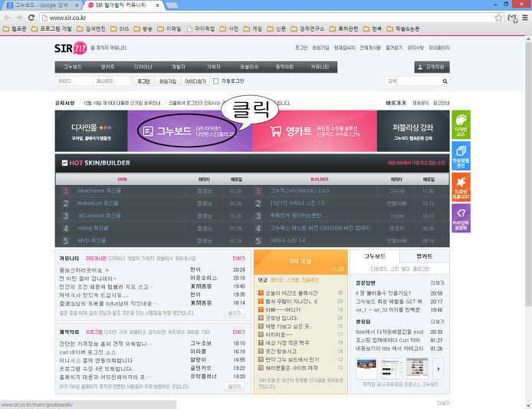Open the 사전 bookmarks folder
The image size is (532, 409).
pos(229,29)
